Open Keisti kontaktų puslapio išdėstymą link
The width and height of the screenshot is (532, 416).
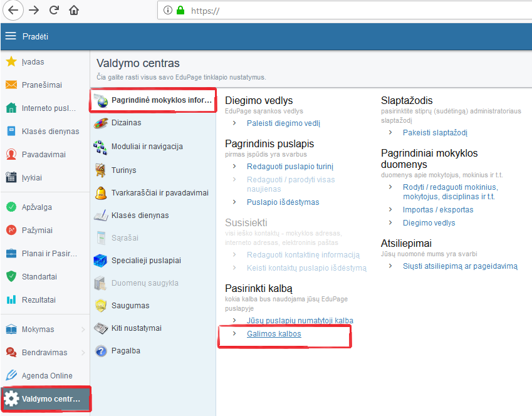(306, 268)
